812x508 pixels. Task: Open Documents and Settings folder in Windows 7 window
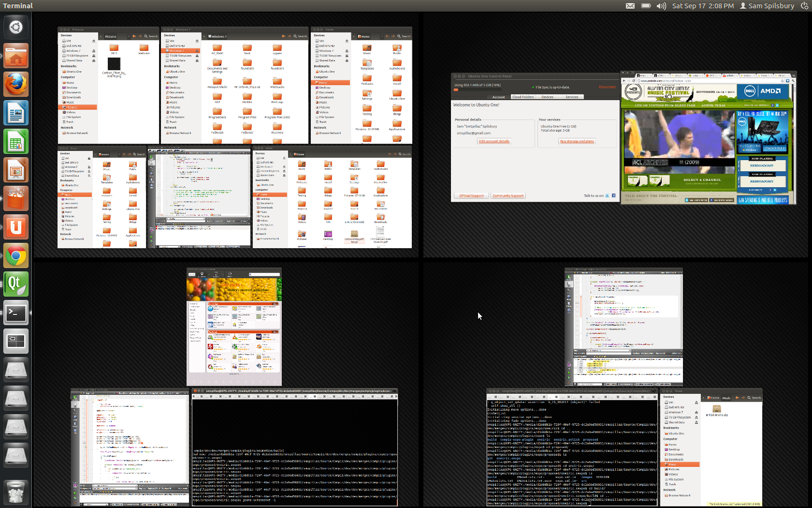click(217, 66)
